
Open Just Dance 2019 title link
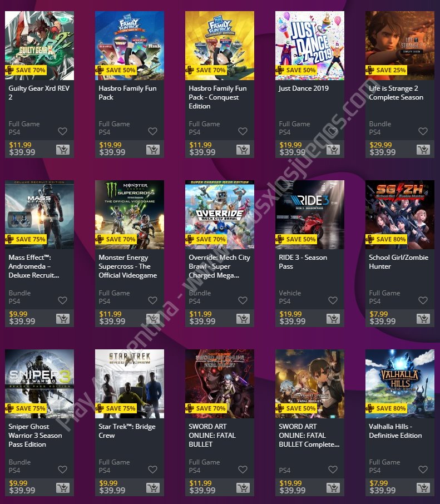(x=304, y=88)
